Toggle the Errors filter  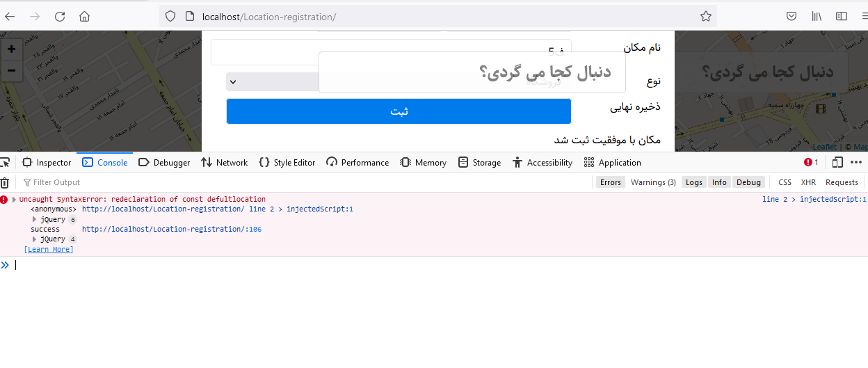coord(611,182)
